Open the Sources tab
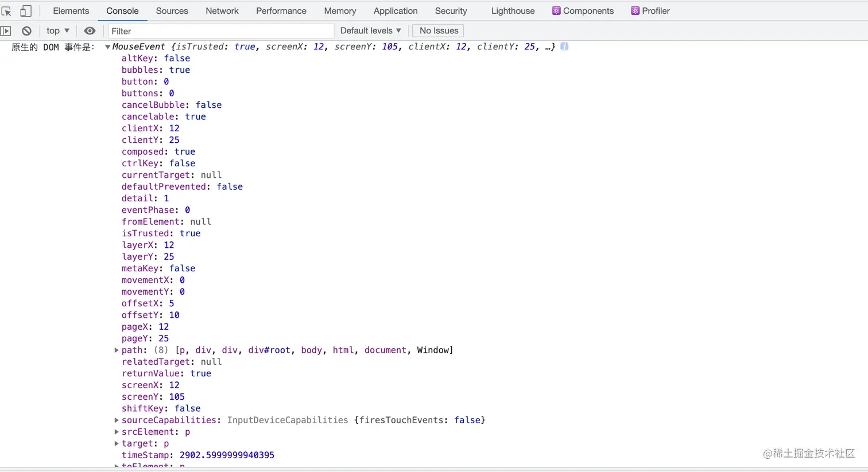 click(172, 11)
